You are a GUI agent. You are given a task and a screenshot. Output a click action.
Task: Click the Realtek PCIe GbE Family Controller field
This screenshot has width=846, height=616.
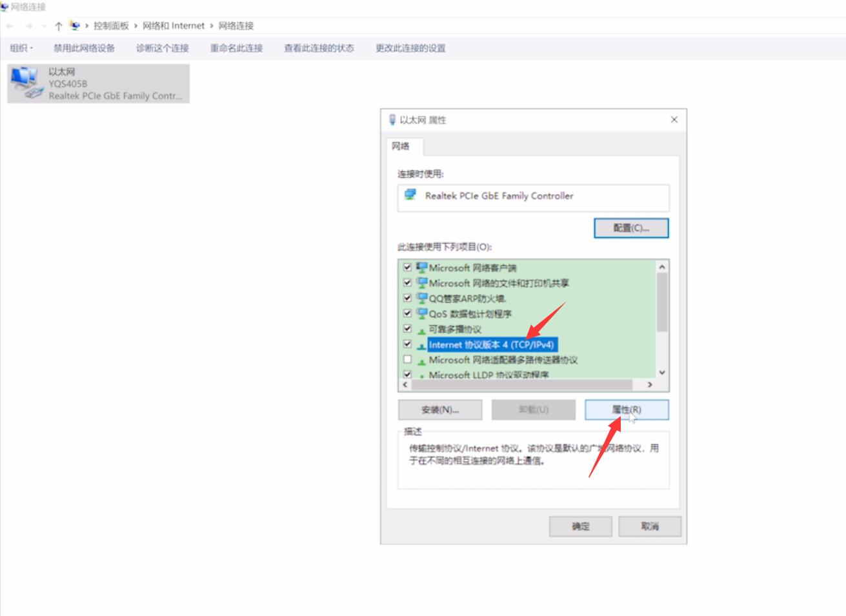pos(533,197)
